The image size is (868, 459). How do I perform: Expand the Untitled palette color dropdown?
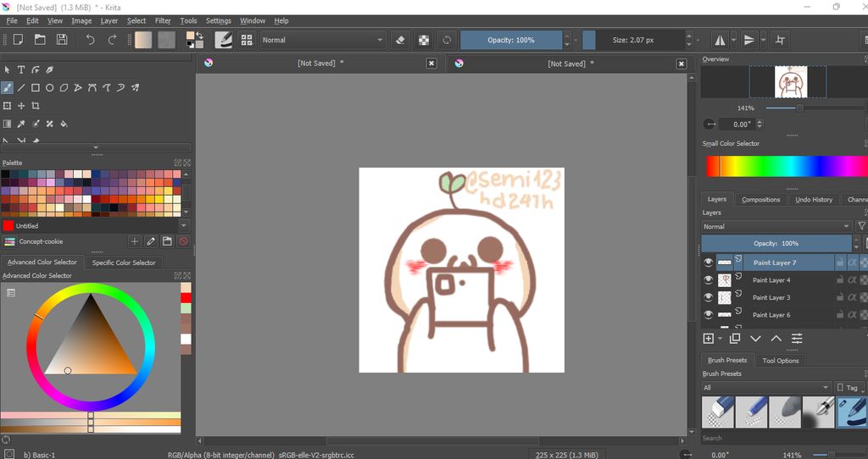point(183,225)
